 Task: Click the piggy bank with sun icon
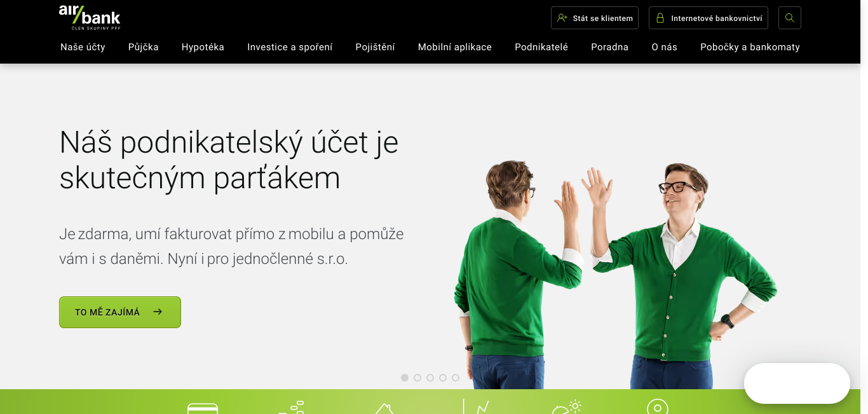point(567,406)
